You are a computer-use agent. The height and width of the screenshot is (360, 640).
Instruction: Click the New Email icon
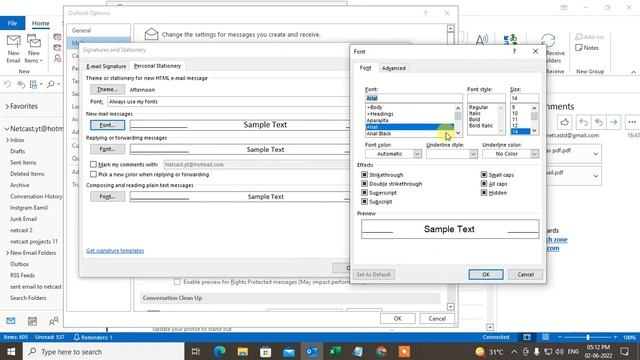click(13, 49)
